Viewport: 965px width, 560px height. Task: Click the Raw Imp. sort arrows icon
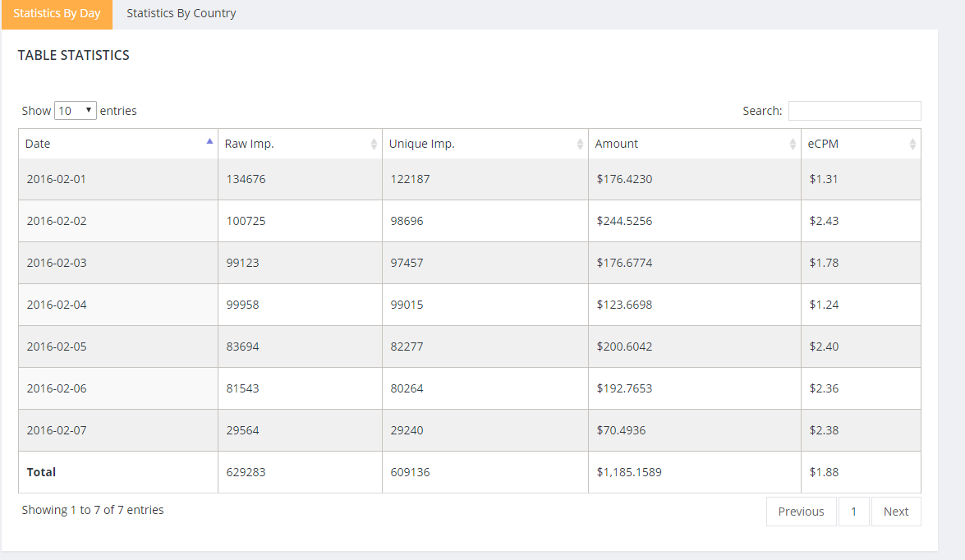click(375, 144)
